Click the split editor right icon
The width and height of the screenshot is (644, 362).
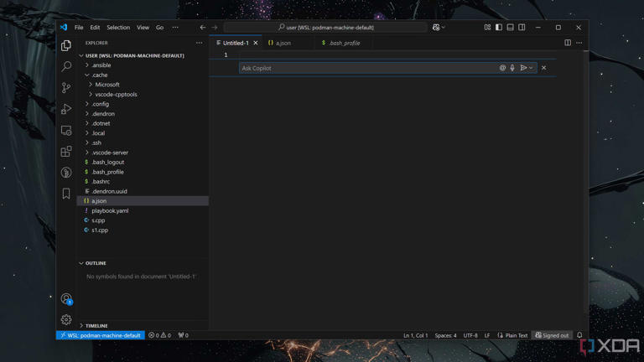(x=568, y=43)
